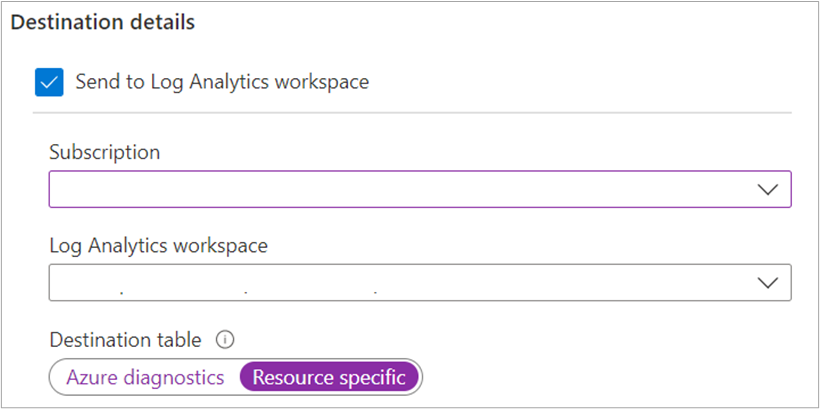The width and height of the screenshot is (820, 409).
Task: Click the white checkmark icon in blue box
Action: 49,83
